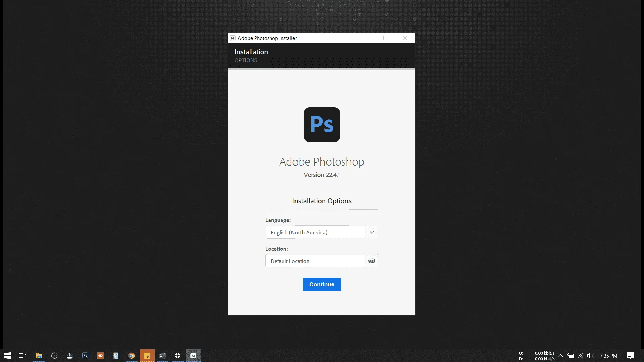The image size is (644, 362).
Task: Click the English (North America) language field
Action: (315, 232)
